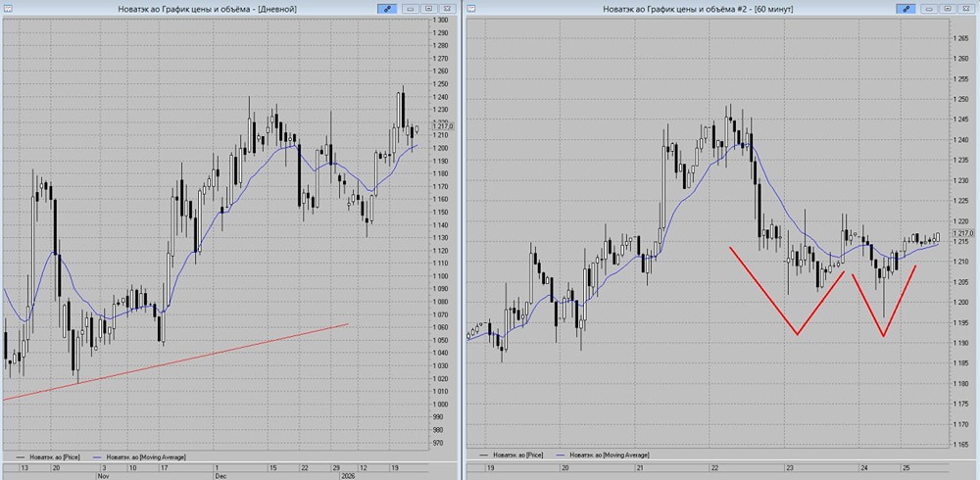The width and height of the screenshot is (980, 480).
Task: Click the 1 190 price label on the 60-minute axis
Action: tap(960, 343)
